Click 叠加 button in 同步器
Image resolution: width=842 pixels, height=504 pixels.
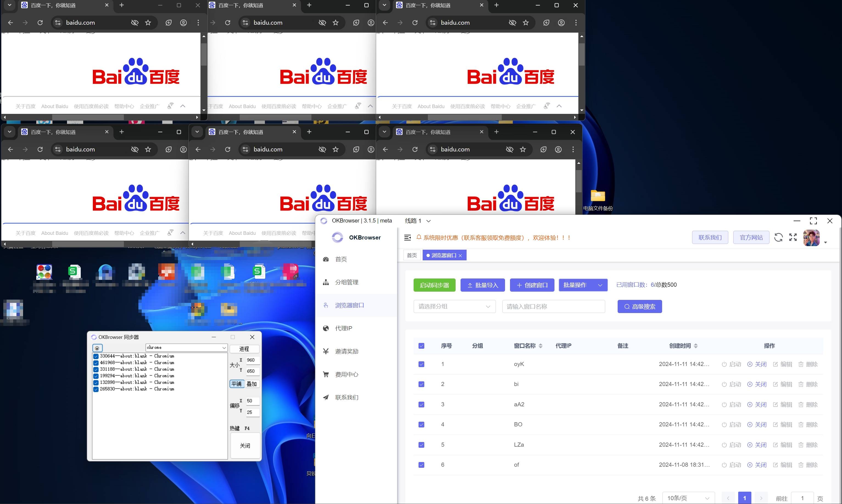click(x=252, y=384)
